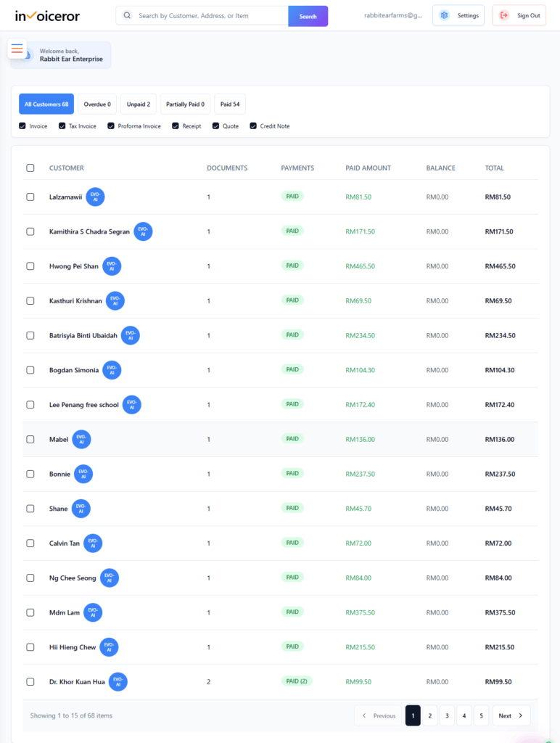Show only Paid customers
560x743 pixels.
point(229,104)
